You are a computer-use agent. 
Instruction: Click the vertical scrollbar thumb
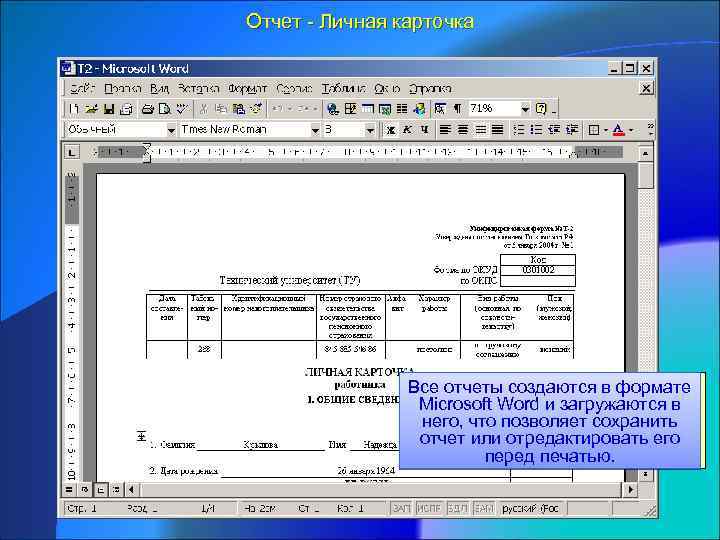point(646,174)
